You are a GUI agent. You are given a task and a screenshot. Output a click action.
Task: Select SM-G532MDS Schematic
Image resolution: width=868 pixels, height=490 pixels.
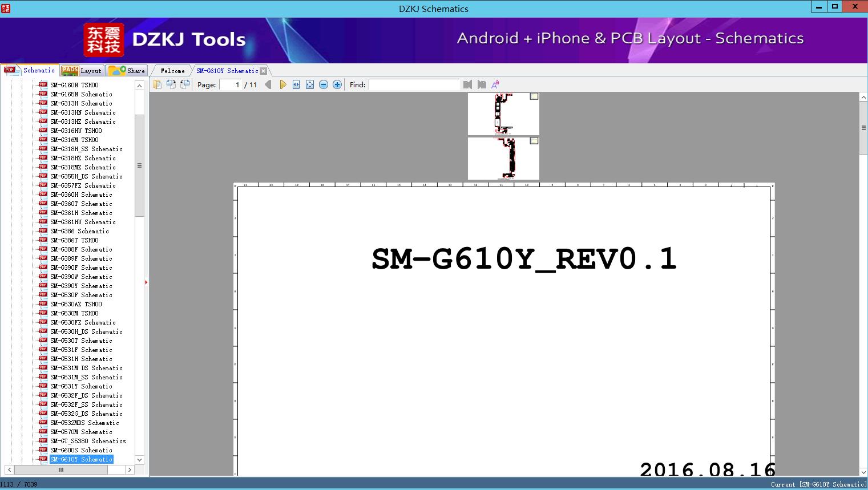(x=84, y=423)
